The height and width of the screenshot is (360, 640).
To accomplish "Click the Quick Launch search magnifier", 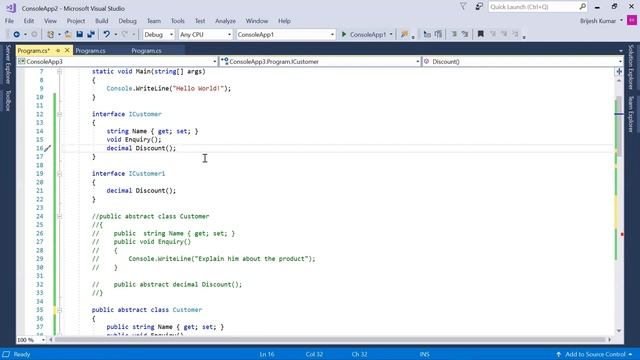I will tap(582, 7).
